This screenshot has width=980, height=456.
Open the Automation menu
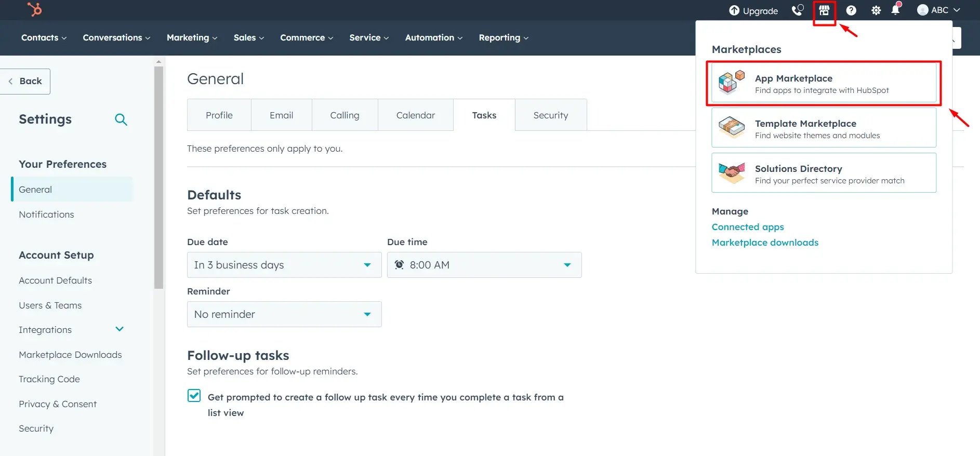click(x=434, y=37)
